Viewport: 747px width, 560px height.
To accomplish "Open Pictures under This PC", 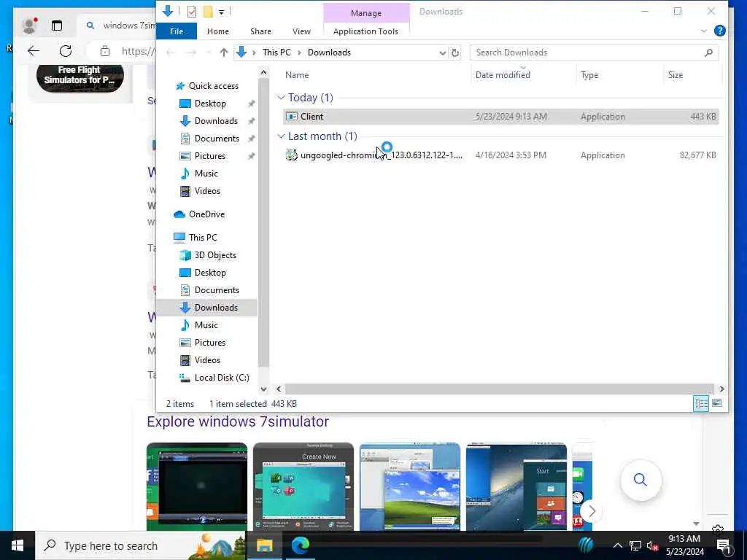I will click(209, 343).
